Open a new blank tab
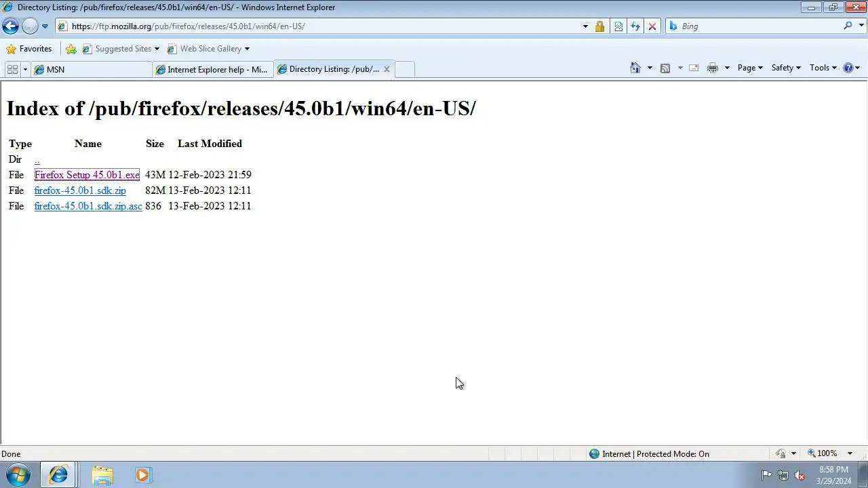This screenshot has width=868, height=488. (x=404, y=69)
